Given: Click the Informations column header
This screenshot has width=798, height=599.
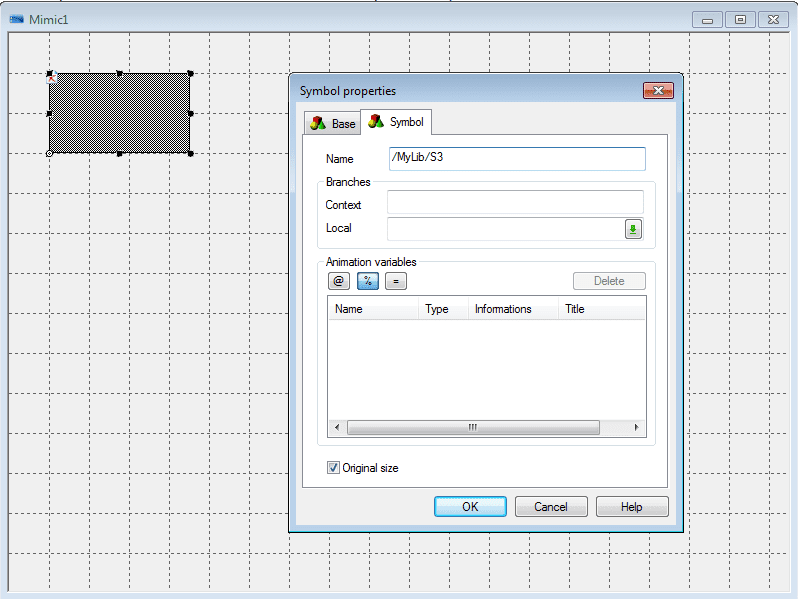Looking at the screenshot, I should (x=512, y=309).
